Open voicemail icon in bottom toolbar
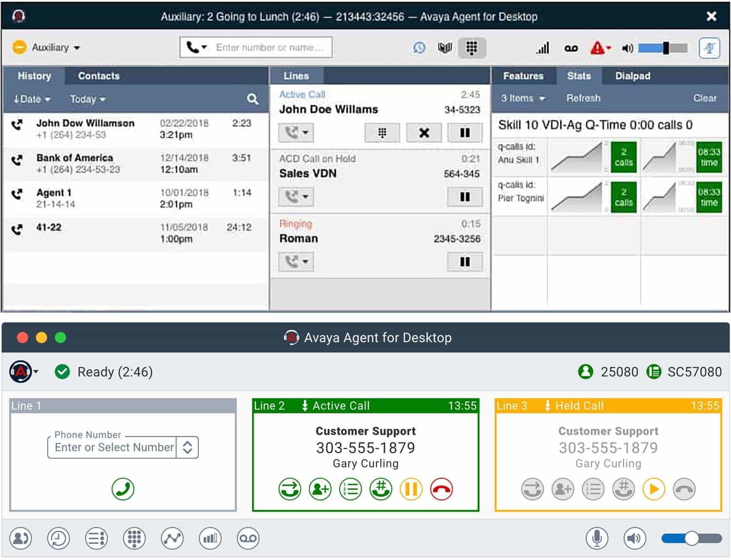The image size is (731, 560). pyautogui.click(x=248, y=539)
